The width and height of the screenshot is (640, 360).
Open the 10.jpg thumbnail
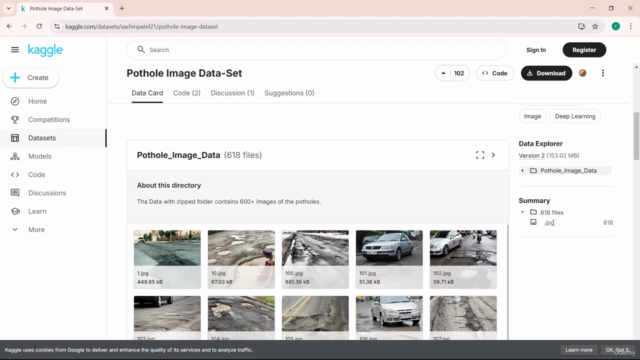(241, 259)
